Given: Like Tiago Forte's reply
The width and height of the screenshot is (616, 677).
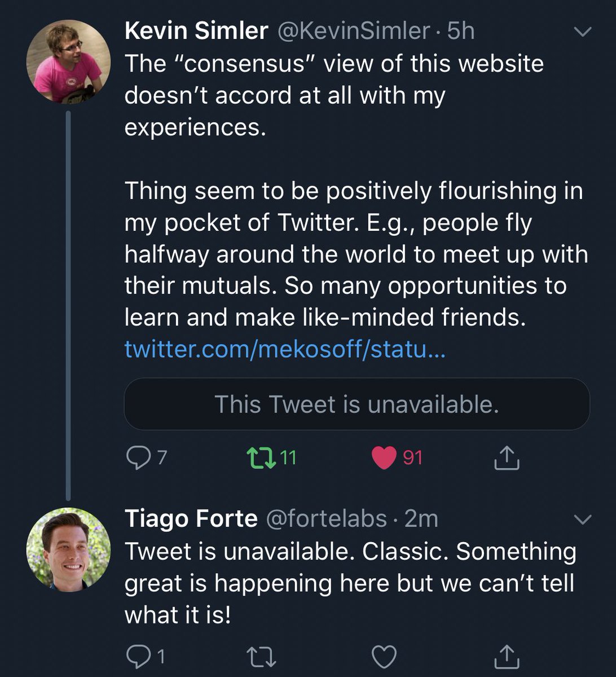Looking at the screenshot, I should pos(384,656).
